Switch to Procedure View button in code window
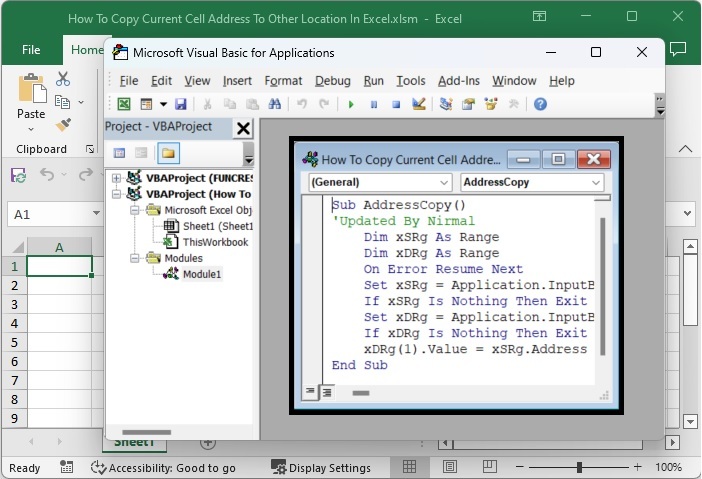The height and width of the screenshot is (479, 702). tap(310, 392)
